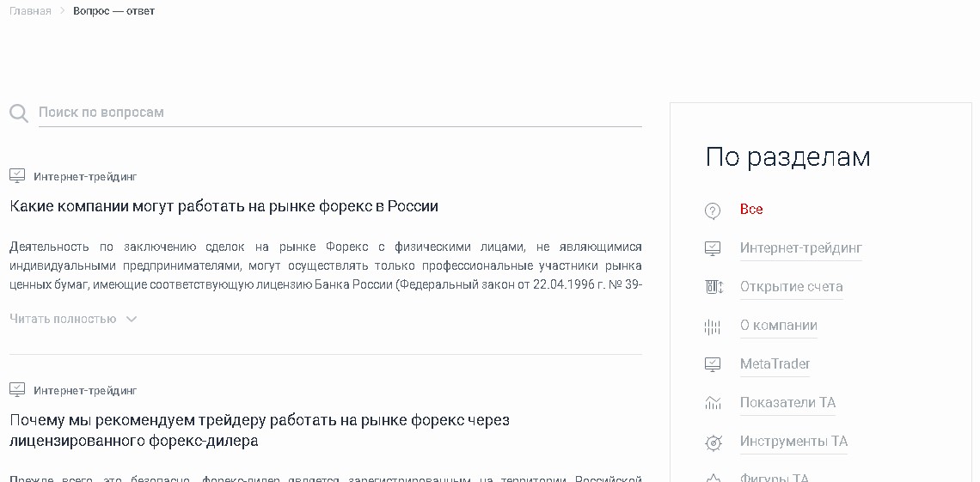Viewport: 980px width, 482px height.
Task: Click the chart icon beside Показатели ТА
Action: pyautogui.click(x=713, y=403)
